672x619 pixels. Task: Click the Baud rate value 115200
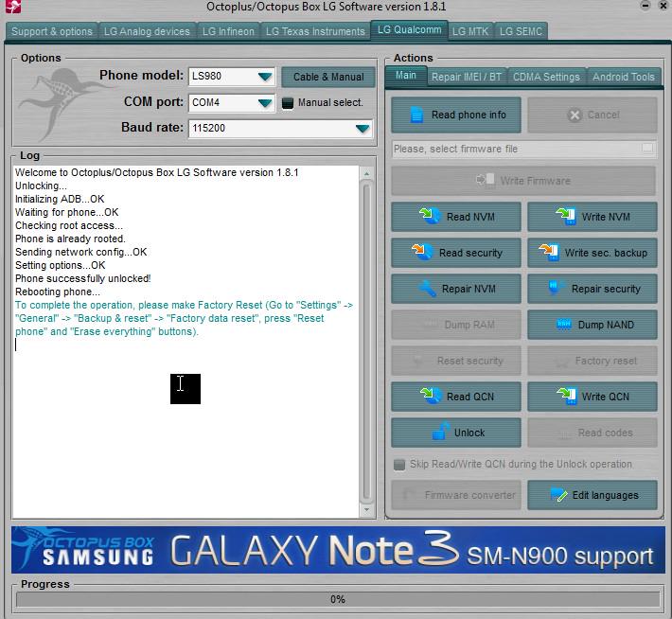pyautogui.click(x=209, y=128)
